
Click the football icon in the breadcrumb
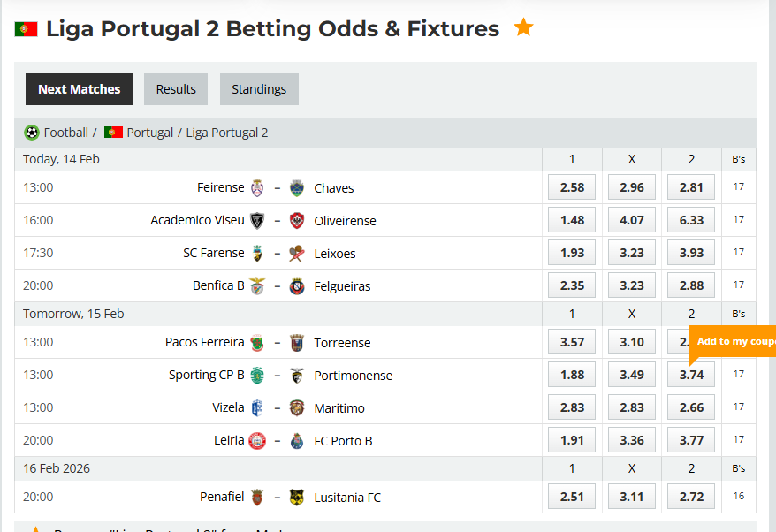click(28, 132)
